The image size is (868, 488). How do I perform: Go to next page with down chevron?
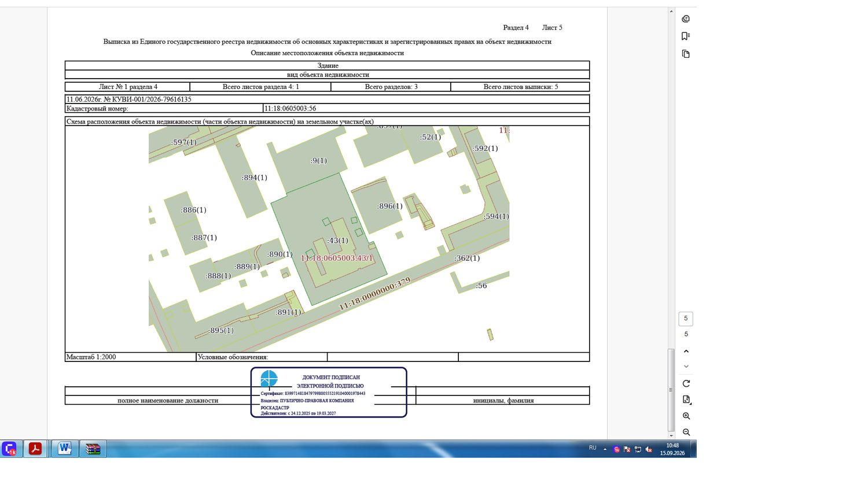[x=686, y=366]
